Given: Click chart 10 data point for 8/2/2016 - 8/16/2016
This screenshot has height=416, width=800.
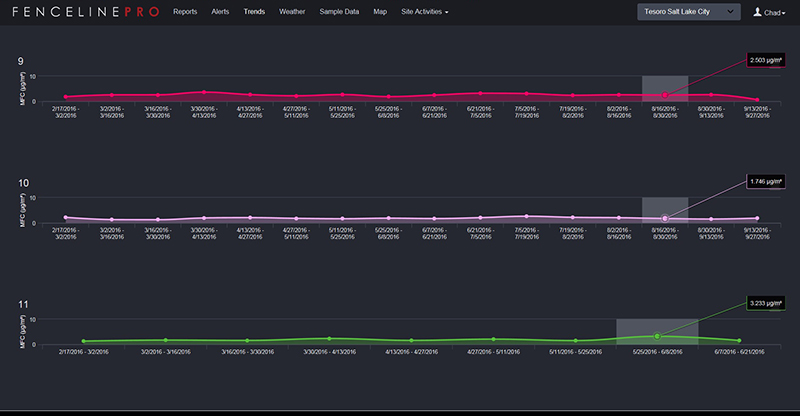Looking at the screenshot, I should click(x=619, y=218).
